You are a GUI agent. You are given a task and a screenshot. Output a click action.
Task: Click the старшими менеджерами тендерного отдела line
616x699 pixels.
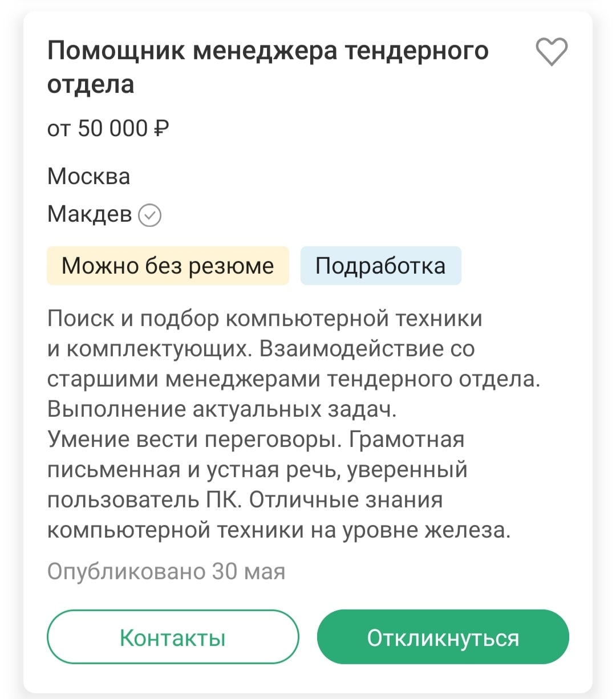[x=293, y=379]
